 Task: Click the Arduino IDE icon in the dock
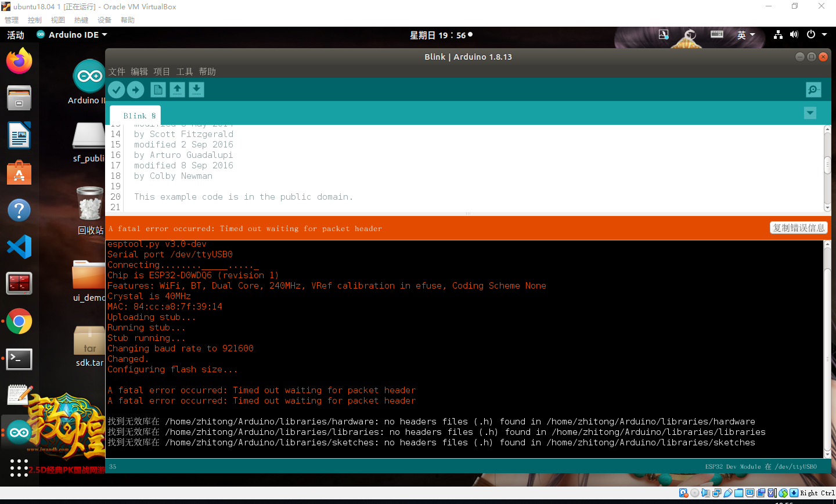tap(19, 432)
